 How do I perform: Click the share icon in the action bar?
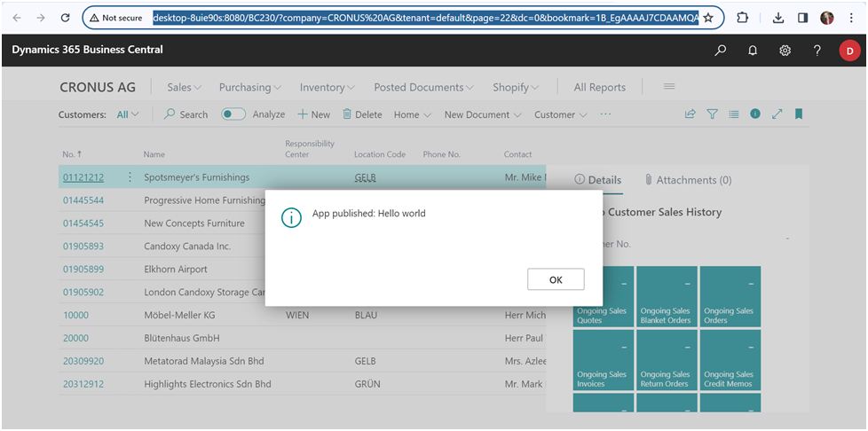point(690,114)
